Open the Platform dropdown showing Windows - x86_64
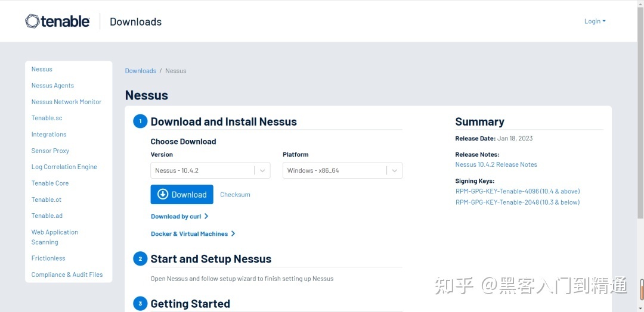Image resolution: width=644 pixels, height=312 pixels. click(x=342, y=170)
